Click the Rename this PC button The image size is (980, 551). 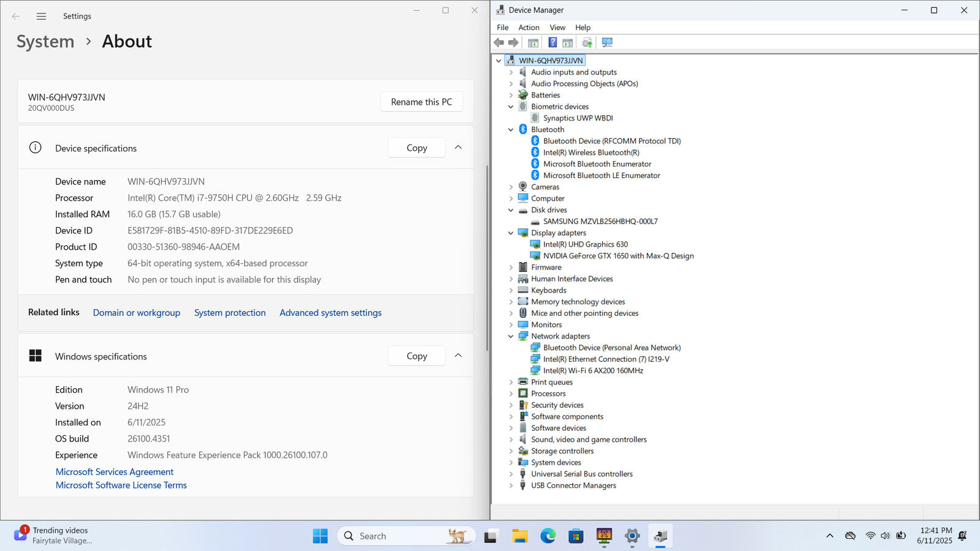(421, 102)
